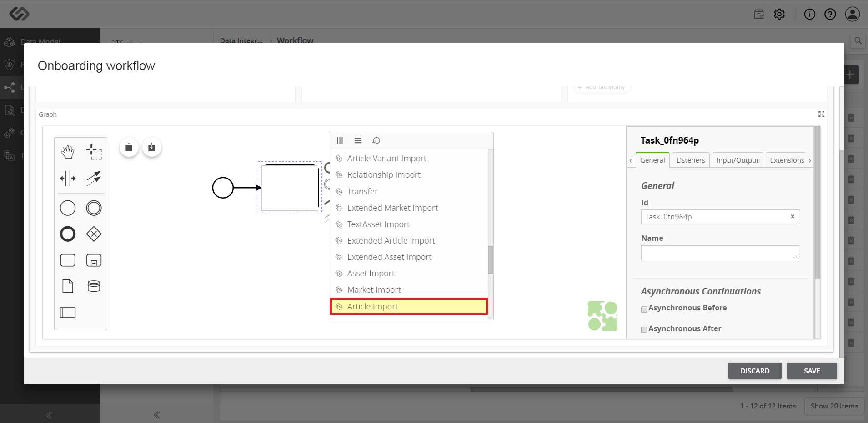
Task: Create a StartEvent from the palette
Action: (68, 208)
